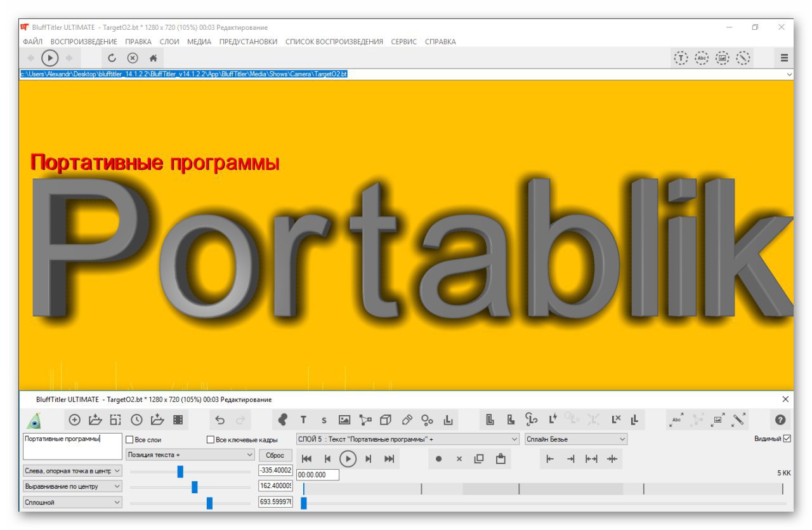Image resolution: width=812 pixels, height=530 pixels.
Task: Open the МЕДИА menu
Action: pos(199,42)
